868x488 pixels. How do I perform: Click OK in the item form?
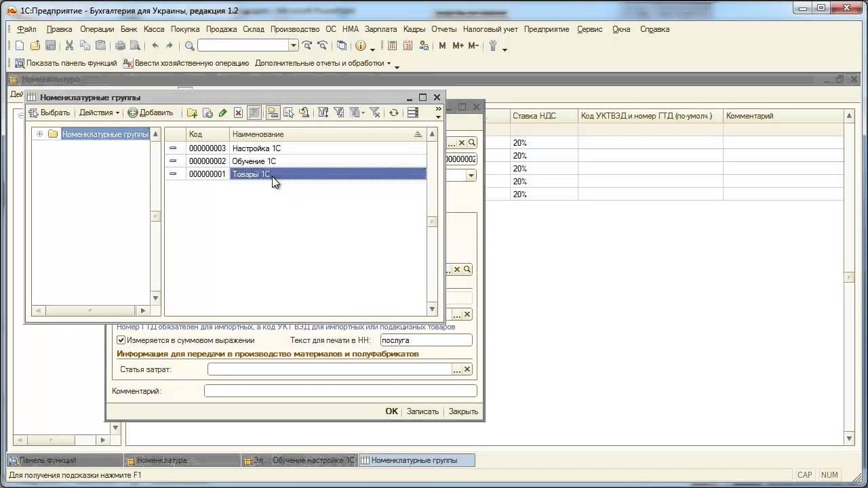391,411
